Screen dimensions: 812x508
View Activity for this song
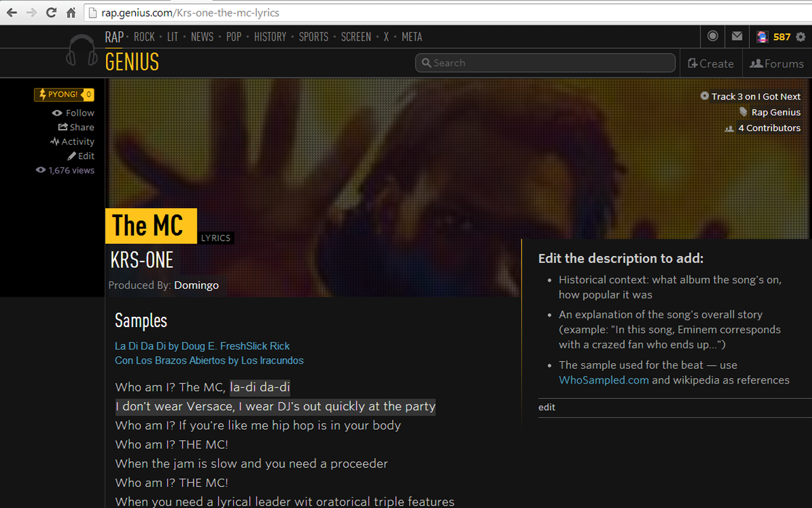coord(72,142)
